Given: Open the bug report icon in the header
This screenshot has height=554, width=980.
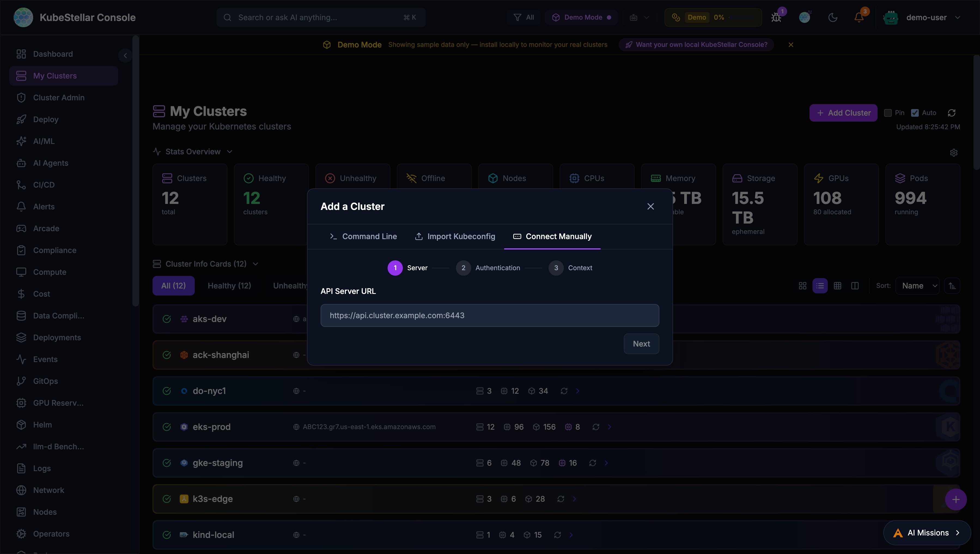Looking at the screenshot, I should pyautogui.click(x=776, y=17).
